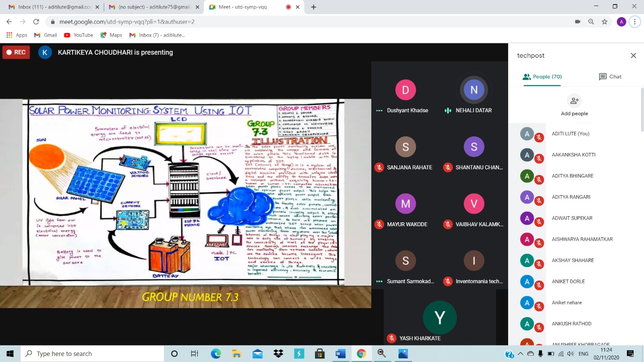Open the YouTube bookmark

click(x=78, y=35)
